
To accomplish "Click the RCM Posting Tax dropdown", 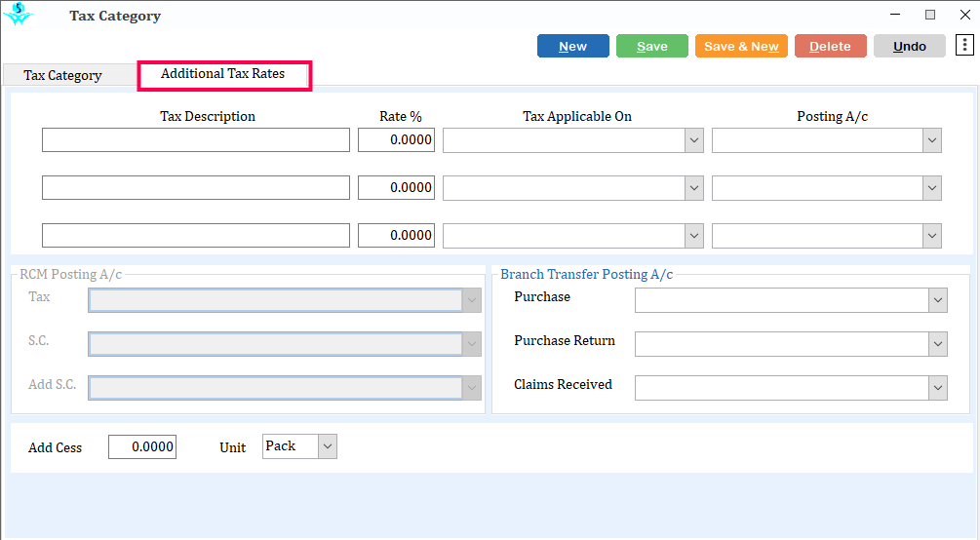I will (285, 300).
